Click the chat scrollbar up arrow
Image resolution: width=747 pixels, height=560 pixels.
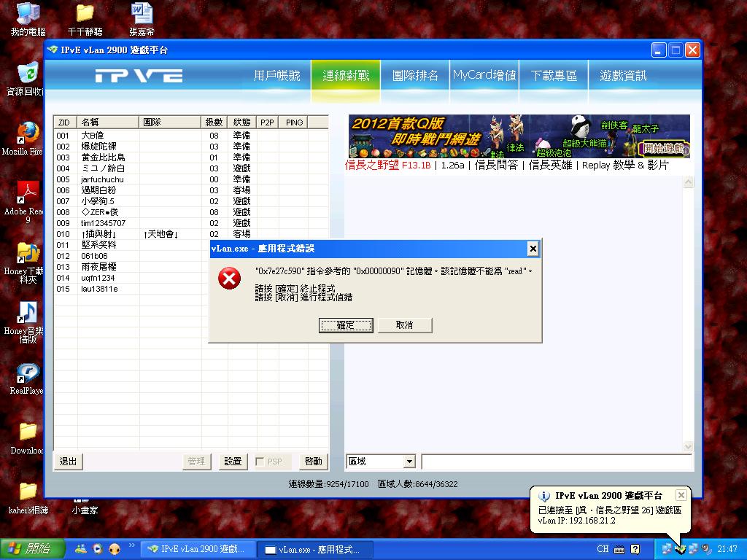(x=689, y=182)
